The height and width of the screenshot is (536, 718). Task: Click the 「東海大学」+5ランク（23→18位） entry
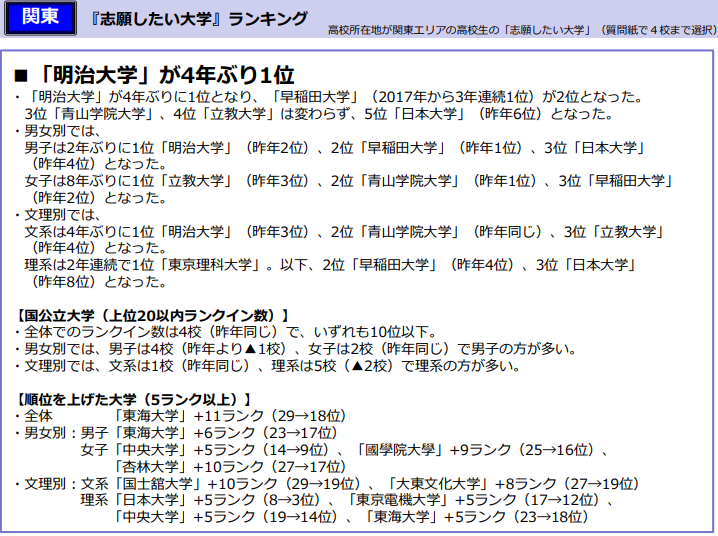click(x=477, y=517)
